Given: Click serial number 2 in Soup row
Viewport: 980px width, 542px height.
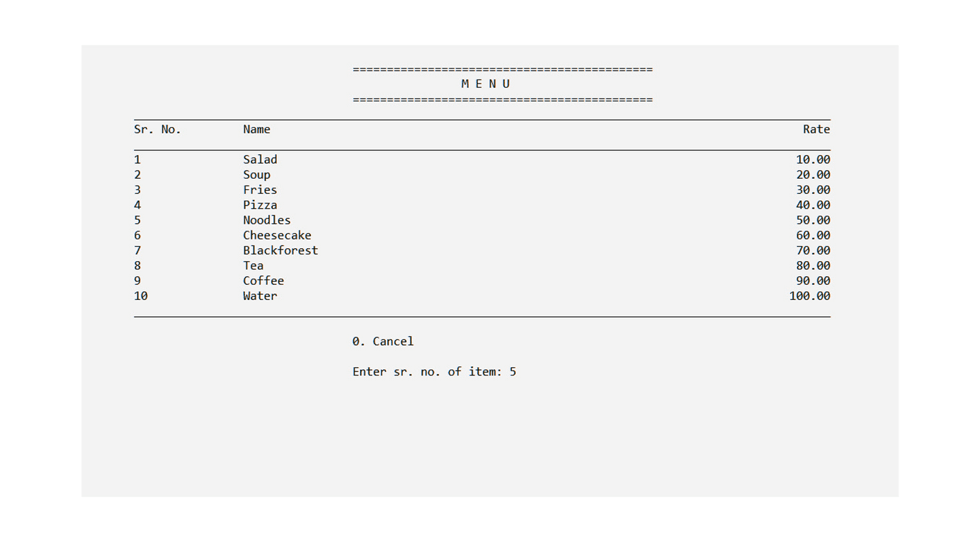Looking at the screenshot, I should [x=137, y=175].
